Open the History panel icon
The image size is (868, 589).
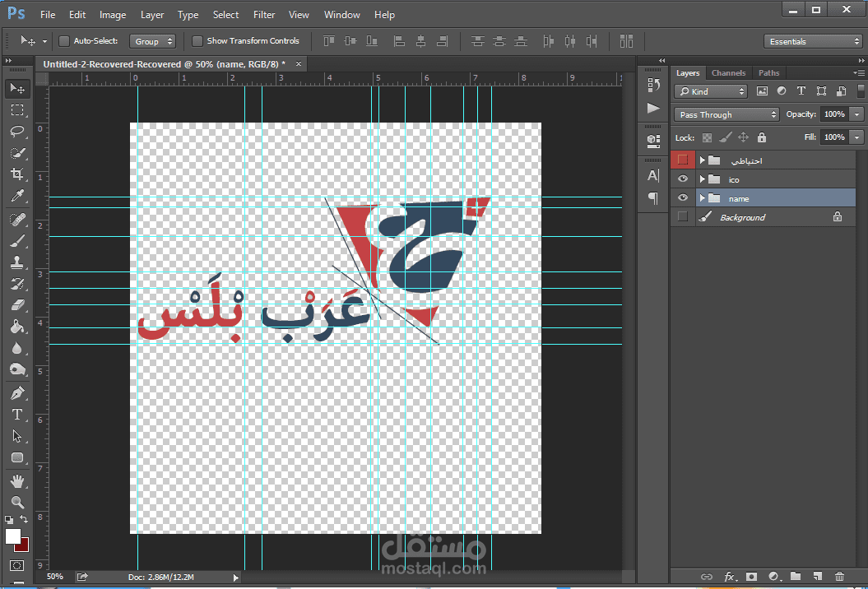coord(653,85)
